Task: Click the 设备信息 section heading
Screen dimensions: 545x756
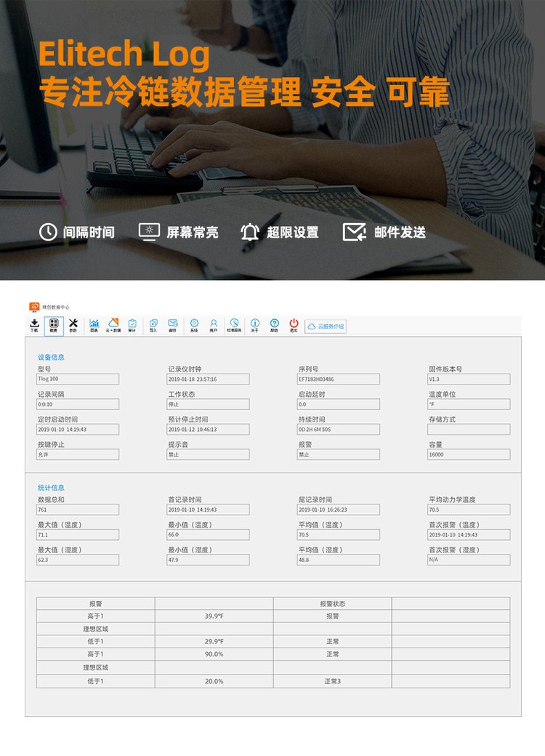Action: click(51, 357)
